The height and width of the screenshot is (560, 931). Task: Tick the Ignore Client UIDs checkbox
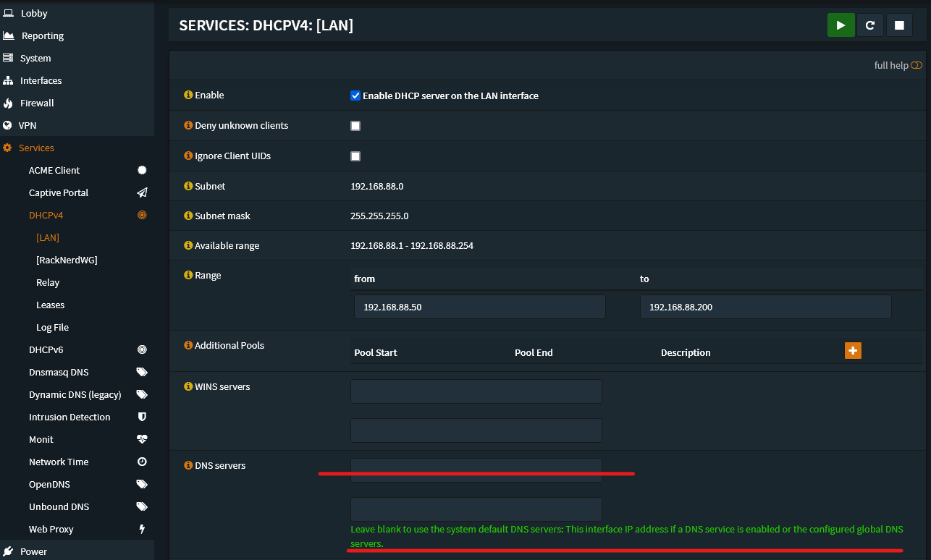point(355,156)
